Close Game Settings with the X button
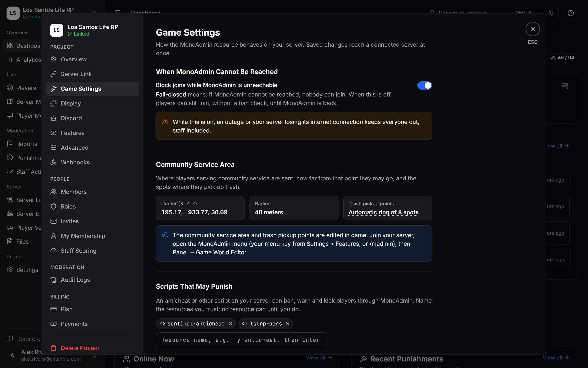The width and height of the screenshot is (588, 368). [x=533, y=29]
